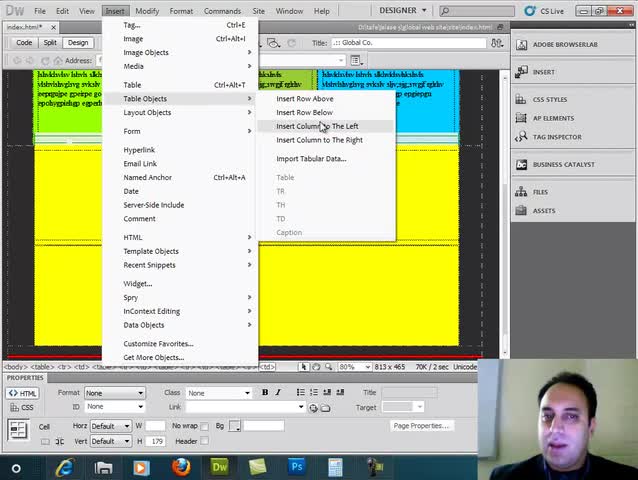This screenshot has width=638, height=480.
Task: Open the zoom level 80% dropdown
Action: coord(354,367)
